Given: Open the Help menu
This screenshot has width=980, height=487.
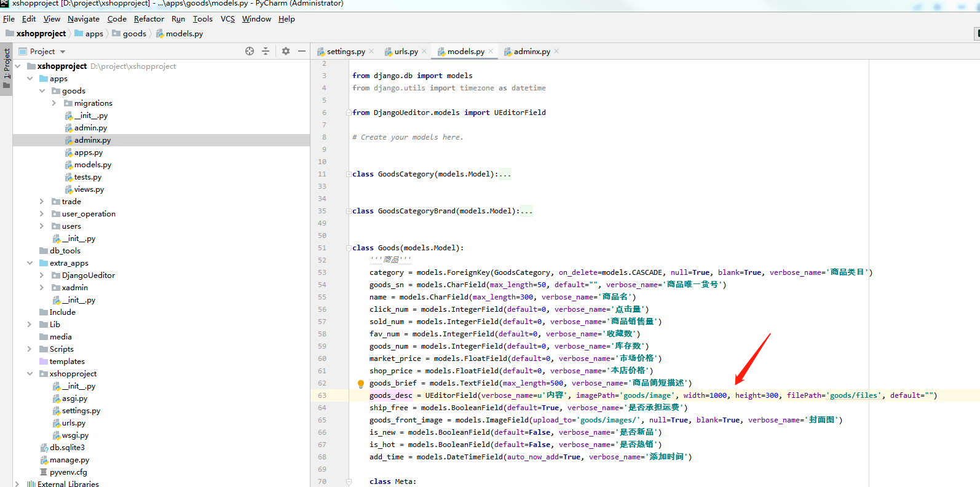Looking at the screenshot, I should 286,19.
